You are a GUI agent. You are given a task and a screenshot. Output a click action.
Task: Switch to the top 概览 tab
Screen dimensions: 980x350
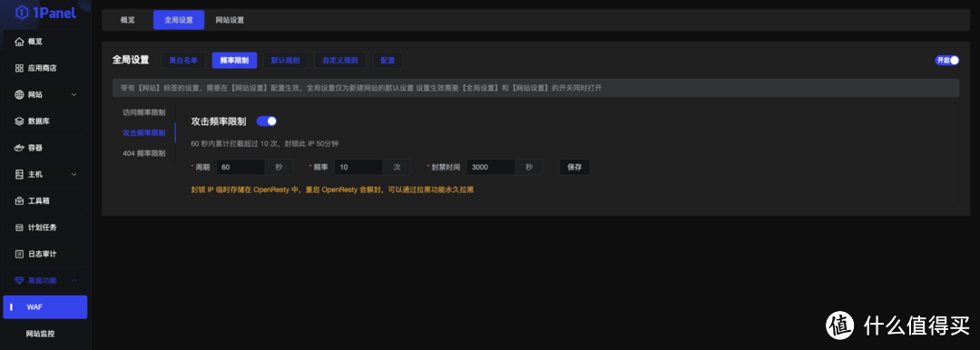pyautogui.click(x=128, y=20)
